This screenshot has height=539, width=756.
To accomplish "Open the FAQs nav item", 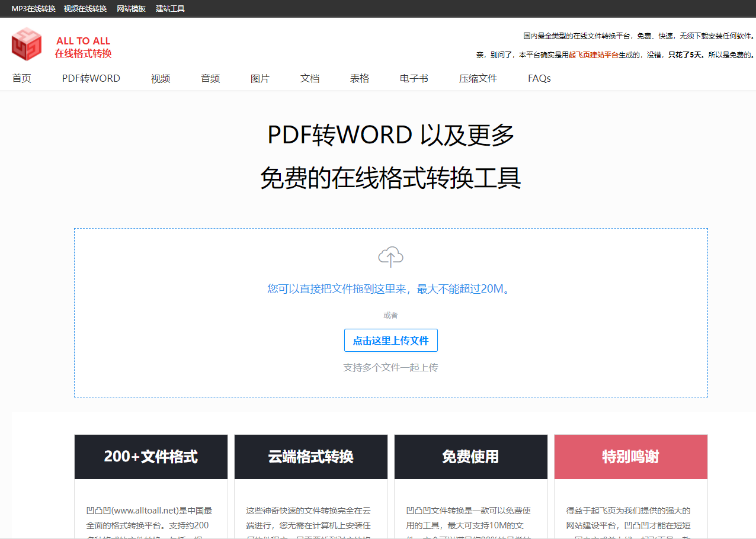I will coord(540,78).
